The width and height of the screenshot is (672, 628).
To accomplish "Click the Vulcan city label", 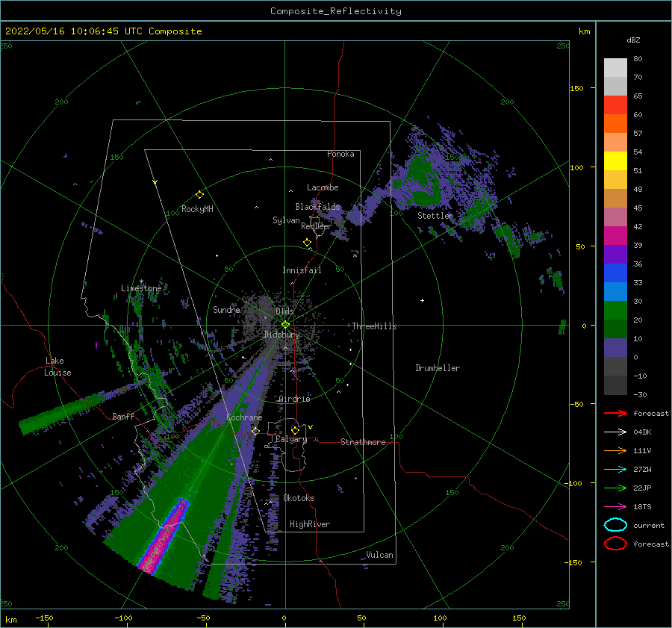I will pyautogui.click(x=380, y=555).
